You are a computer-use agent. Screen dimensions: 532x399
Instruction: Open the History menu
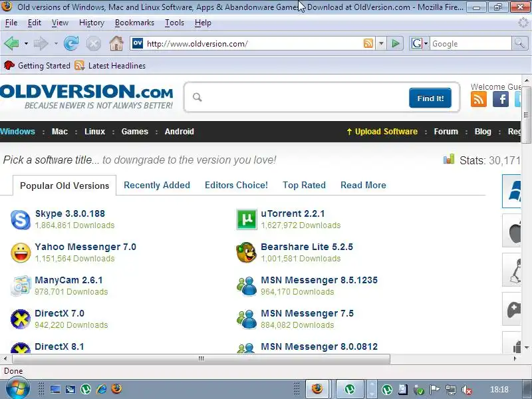point(92,23)
